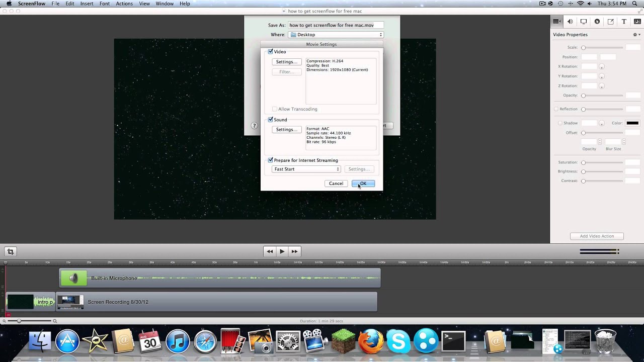The height and width of the screenshot is (362, 644).
Task: Open the Spotlight search magnifier
Action: pyautogui.click(x=635, y=4)
